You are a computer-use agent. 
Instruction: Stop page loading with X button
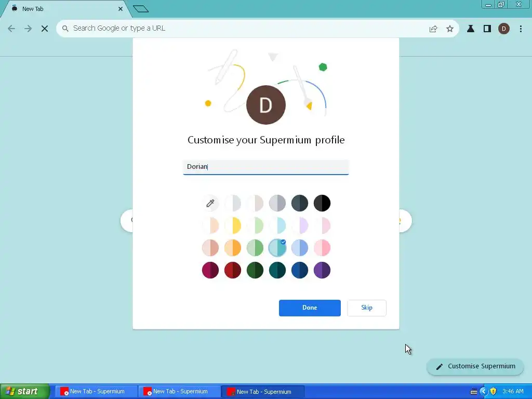(45, 29)
